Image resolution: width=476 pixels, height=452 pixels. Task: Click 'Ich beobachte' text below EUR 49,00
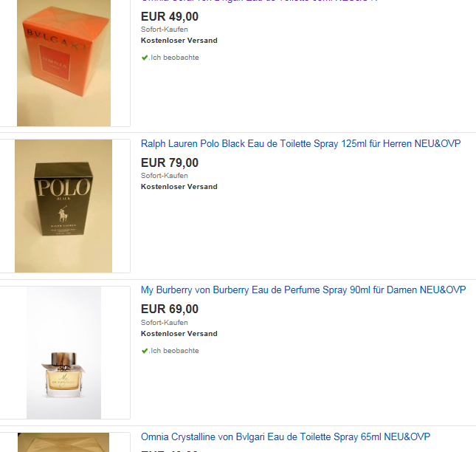pos(175,58)
